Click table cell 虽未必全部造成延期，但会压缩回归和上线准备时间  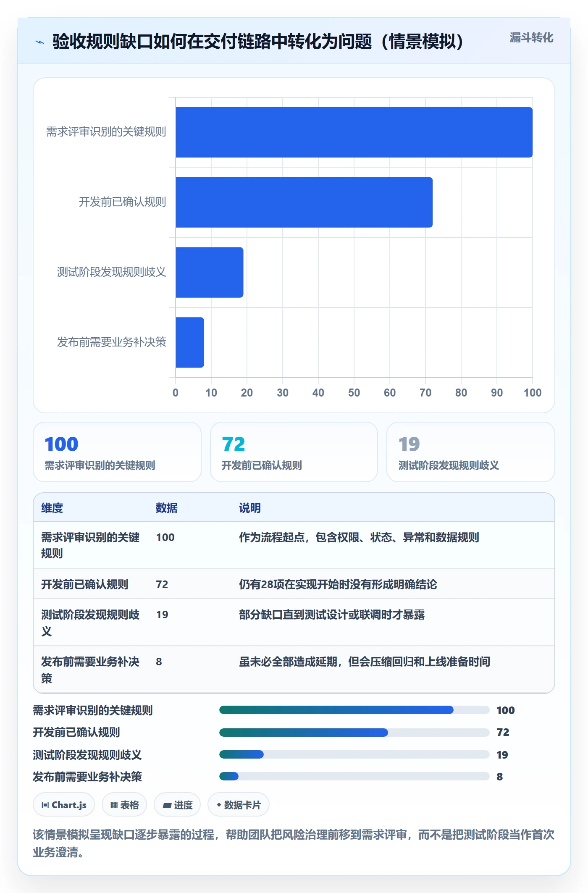click(365, 662)
